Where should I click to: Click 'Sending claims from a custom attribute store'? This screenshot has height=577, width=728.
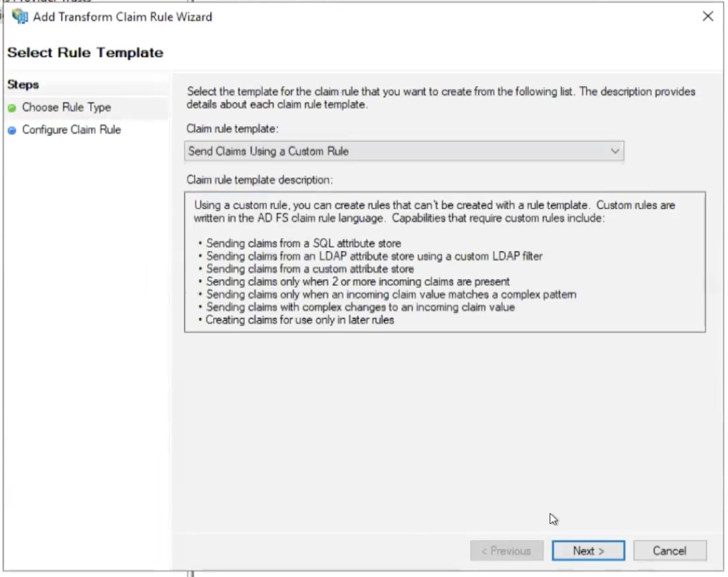coord(310,269)
